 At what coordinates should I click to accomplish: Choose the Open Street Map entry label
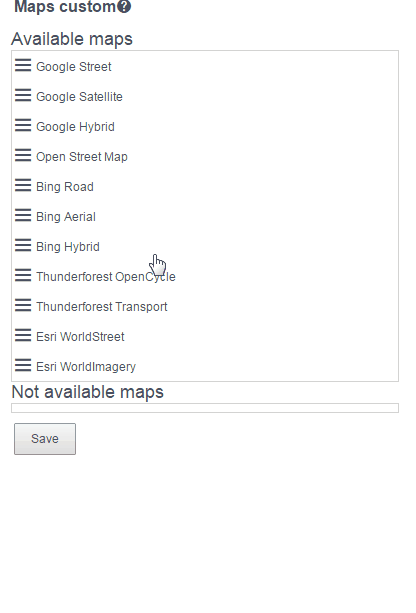(x=82, y=157)
